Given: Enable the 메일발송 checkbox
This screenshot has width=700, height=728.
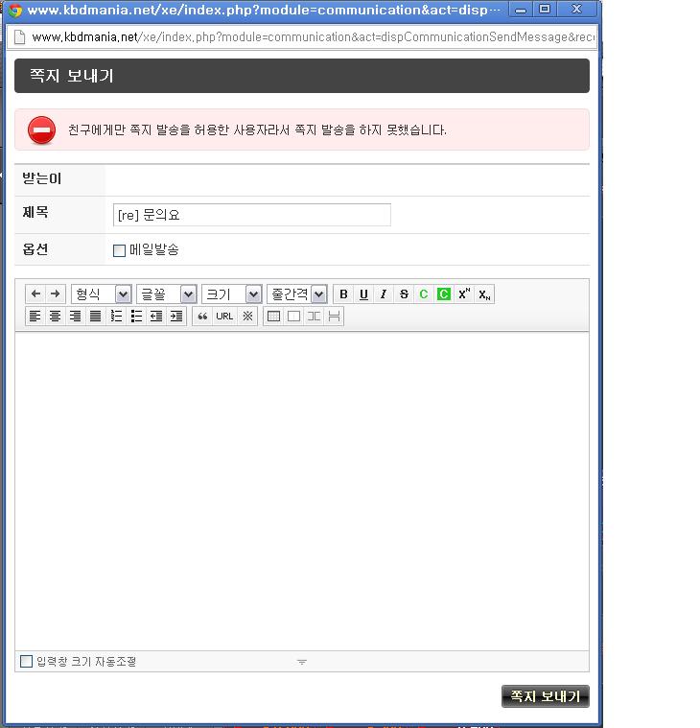Looking at the screenshot, I should [x=119, y=250].
